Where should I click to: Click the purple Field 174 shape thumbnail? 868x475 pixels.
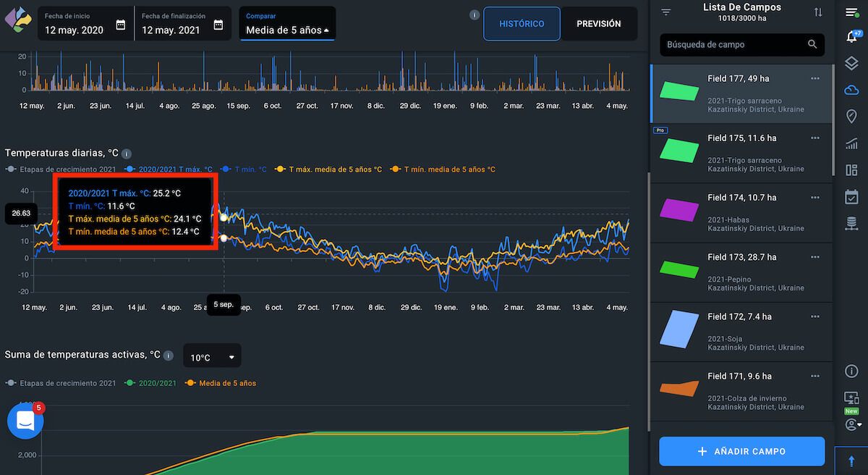[x=679, y=209]
